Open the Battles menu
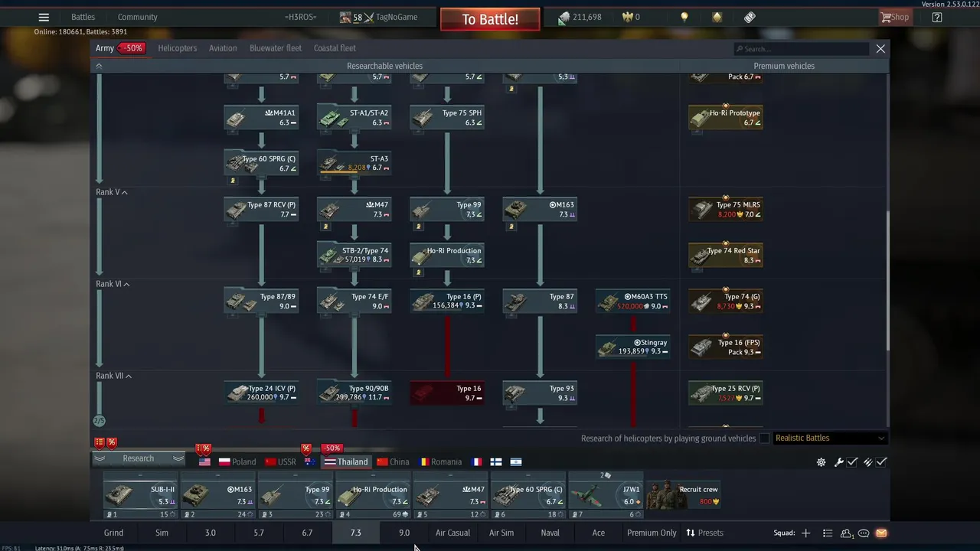The width and height of the screenshot is (980, 551). coord(83,18)
